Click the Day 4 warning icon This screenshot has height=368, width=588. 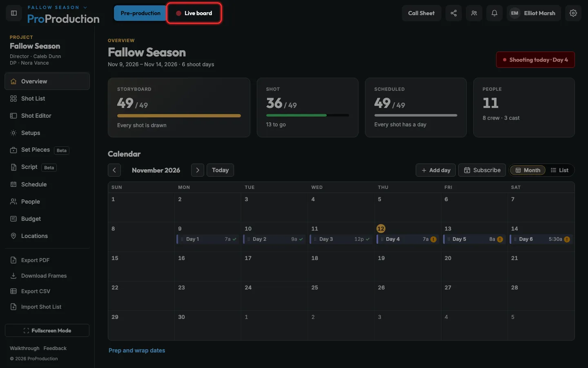(x=434, y=239)
